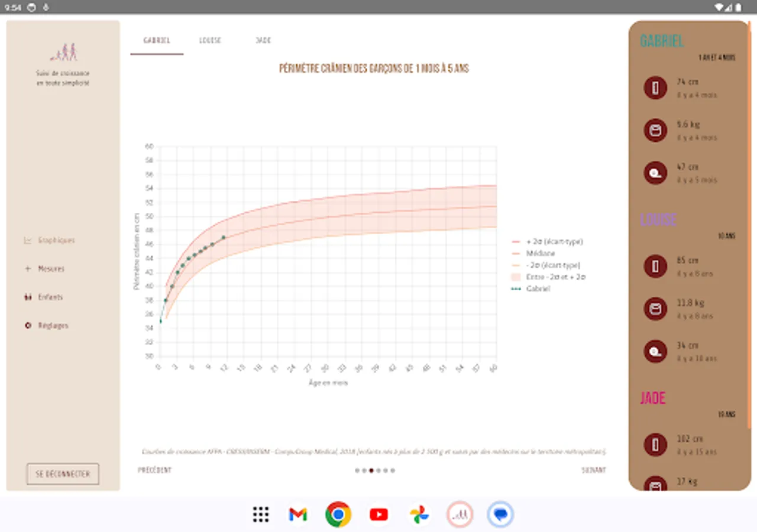The height and width of the screenshot is (532, 757).
Task: Toggle the Gabriel series legend entry
Action: (x=531, y=289)
